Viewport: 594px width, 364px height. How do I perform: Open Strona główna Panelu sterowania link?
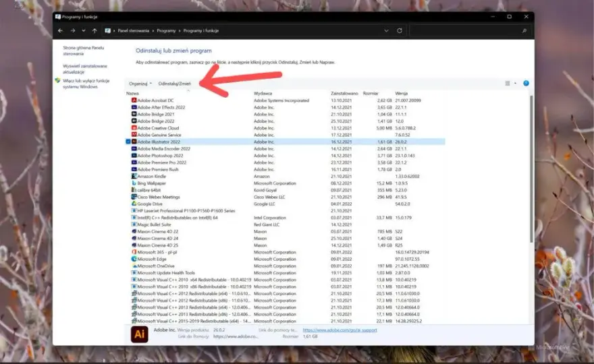point(83,51)
